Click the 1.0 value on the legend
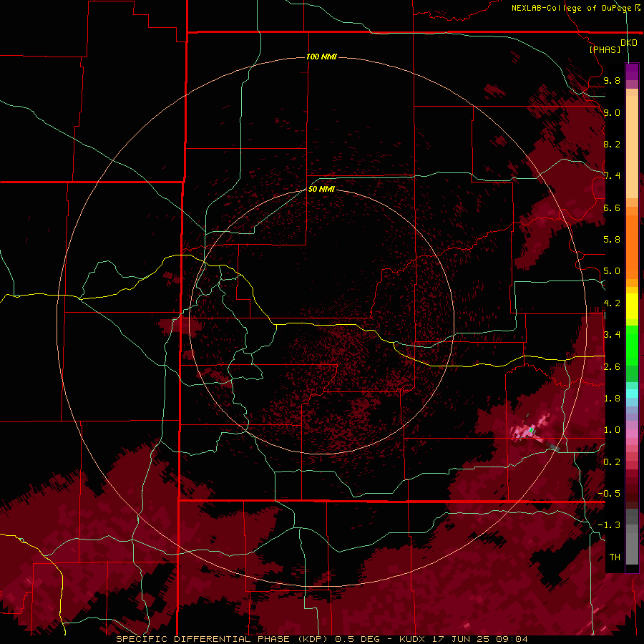The width and height of the screenshot is (644, 644). (612, 430)
